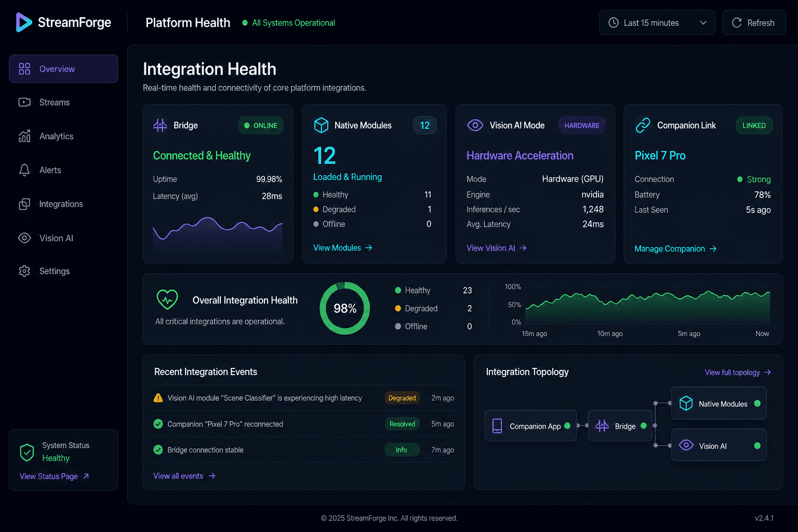Click the ONLINE badge on Bridge card
The image size is (798, 532).
[261, 125]
